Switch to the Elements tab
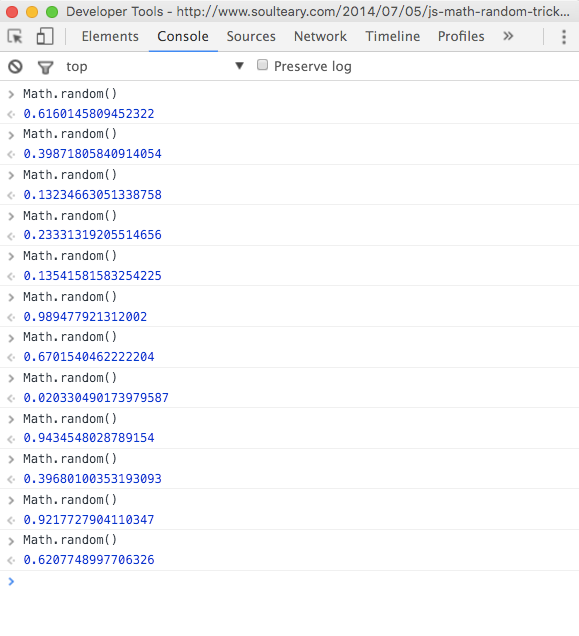Image resolution: width=579 pixels, height=636 pixels. pos(110,37)
